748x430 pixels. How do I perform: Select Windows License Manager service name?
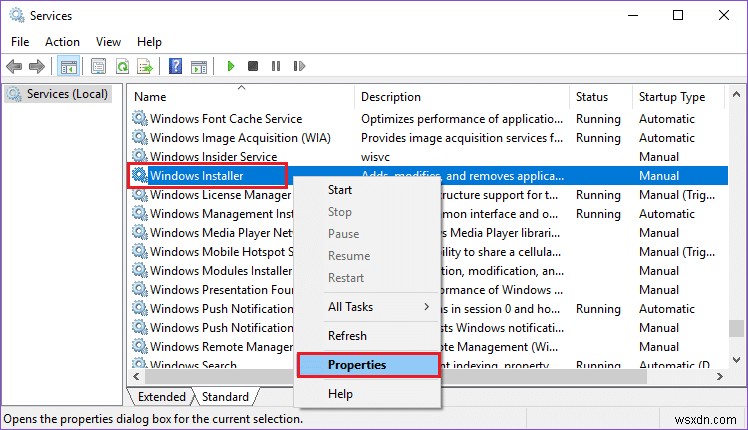[220, 195]
